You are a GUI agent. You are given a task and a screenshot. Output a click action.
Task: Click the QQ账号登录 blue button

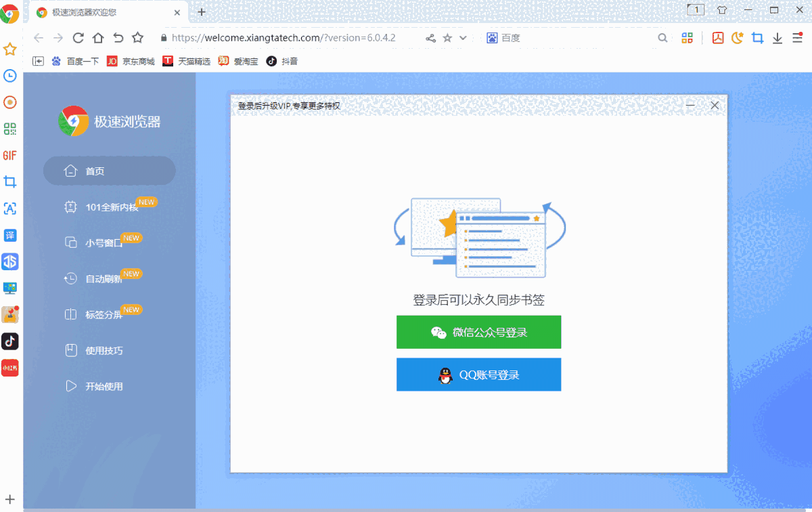478,375
